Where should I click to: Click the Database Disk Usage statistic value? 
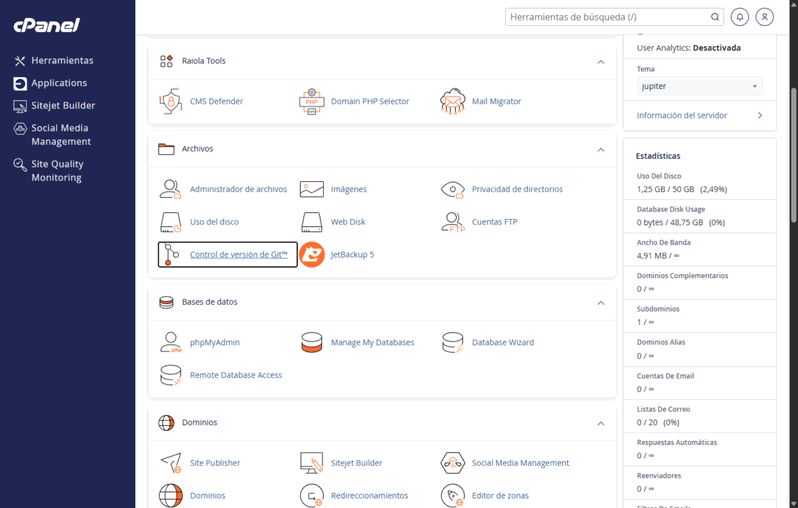click(680, 222)
